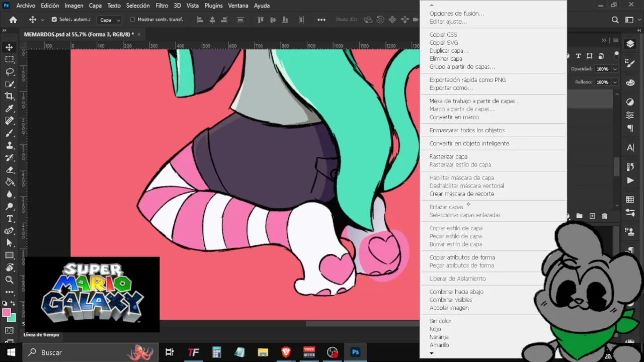The width and height of the screenshot is (644, 362).
Task: Open the Relleno value dropdown arrow
Action: [615, 82]
